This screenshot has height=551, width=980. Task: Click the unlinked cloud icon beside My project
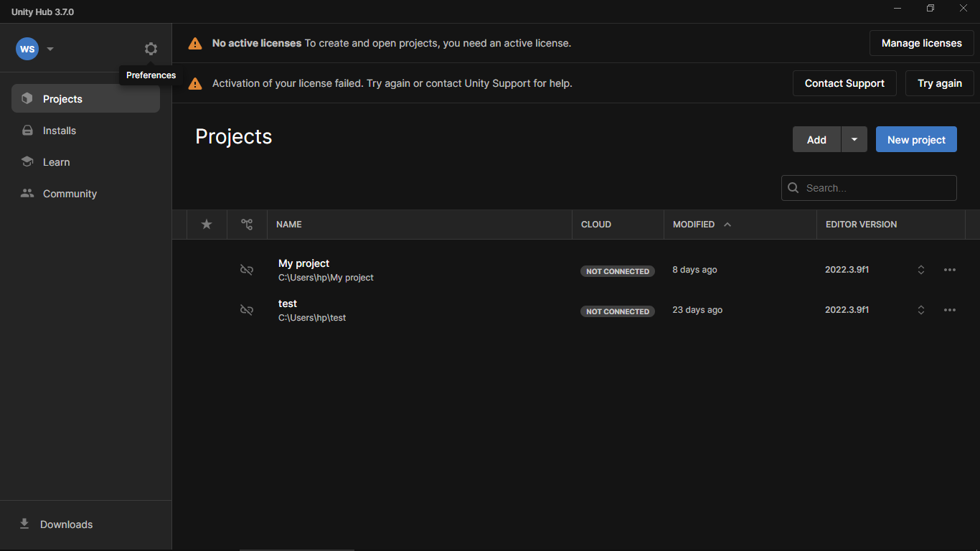[247, 270]
